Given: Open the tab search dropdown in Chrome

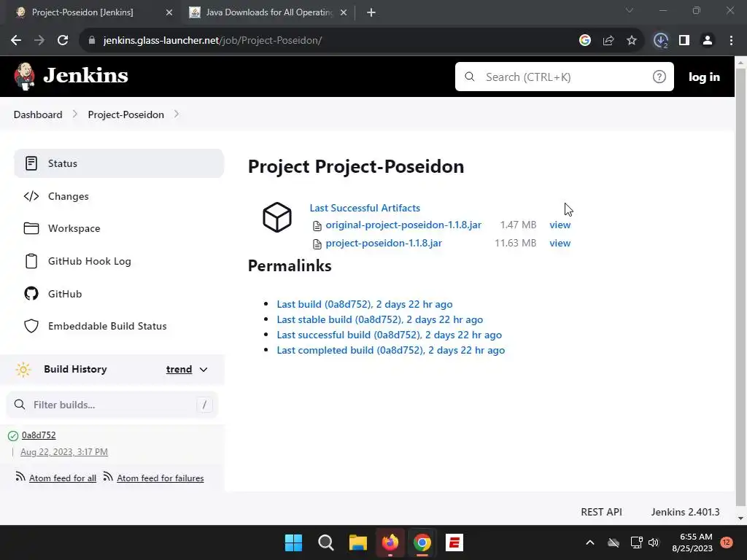Looking at the screenshot, I should click(x=630, y=10).
